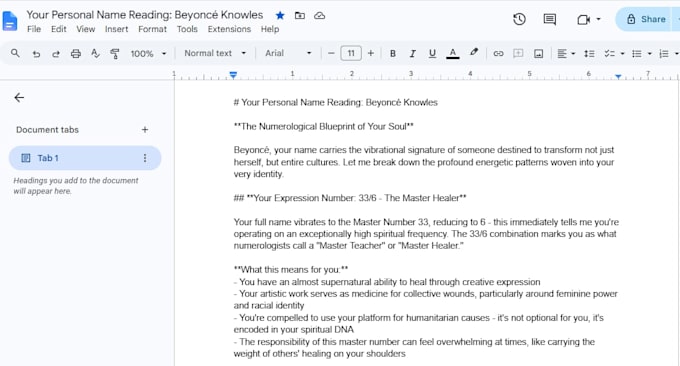Check cloud save status icon

320,16
